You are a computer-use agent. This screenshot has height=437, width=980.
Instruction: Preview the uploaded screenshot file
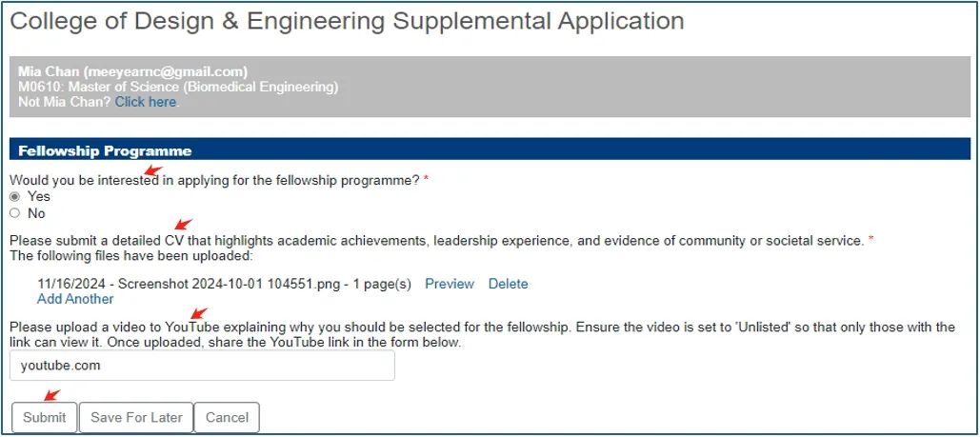[450, 284]
